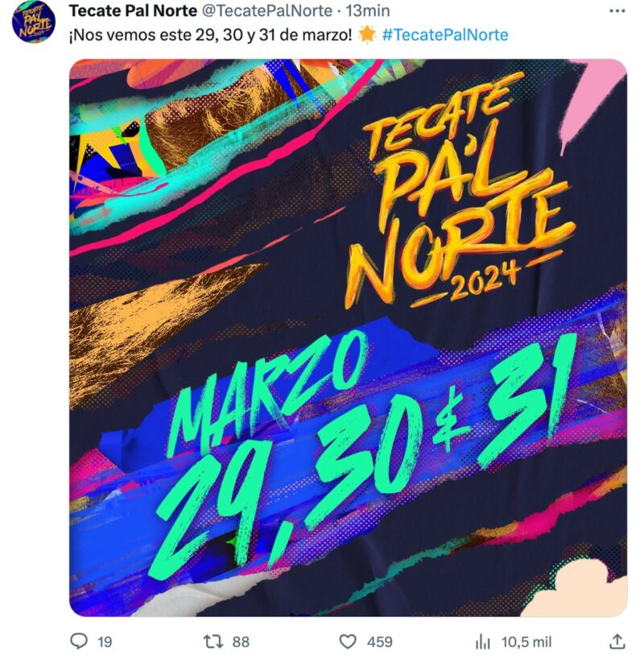
Task: Click the retweet count 88
Action: click(x=241, y=642)
